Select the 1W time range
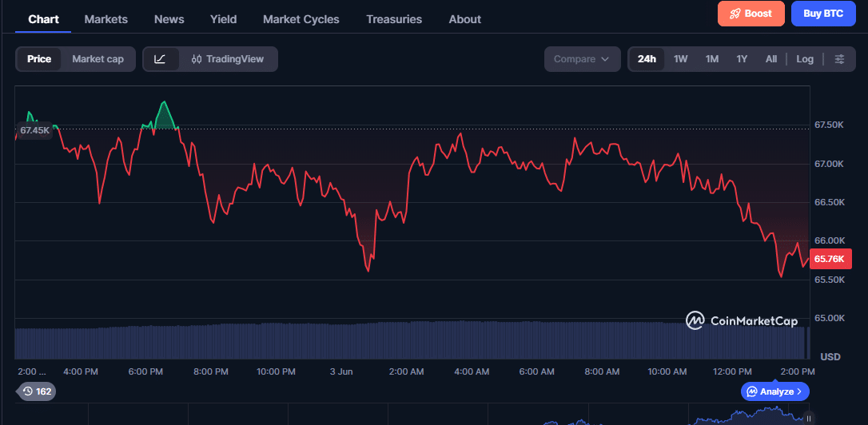This screenshot has height=425, width=868. coord(680,59)
